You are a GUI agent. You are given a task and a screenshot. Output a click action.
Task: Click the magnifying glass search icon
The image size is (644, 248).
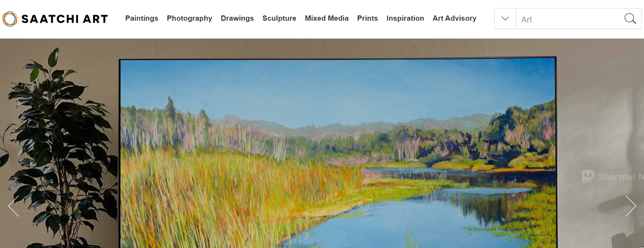tap(630, 19)
